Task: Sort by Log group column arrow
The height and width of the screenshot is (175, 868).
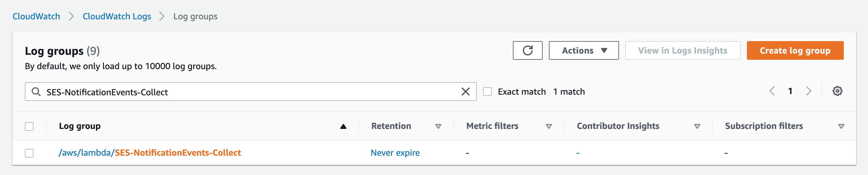Action: coord(343,126)
